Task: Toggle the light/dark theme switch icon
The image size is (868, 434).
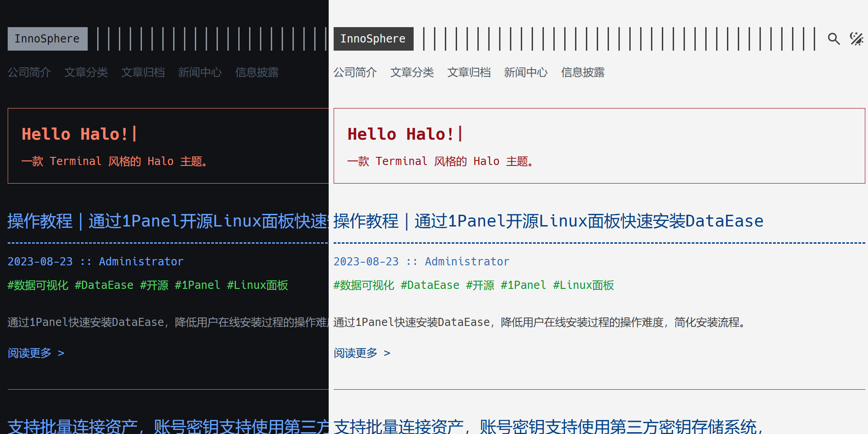Action: [x=856, y=39]
